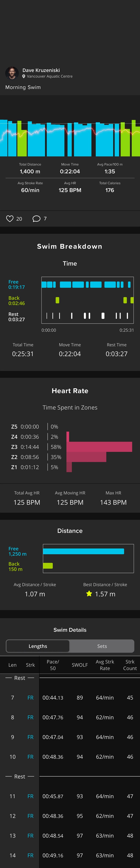Click the Strk Count column header
This screenshot has width=140, height=868.
point(130,665)
